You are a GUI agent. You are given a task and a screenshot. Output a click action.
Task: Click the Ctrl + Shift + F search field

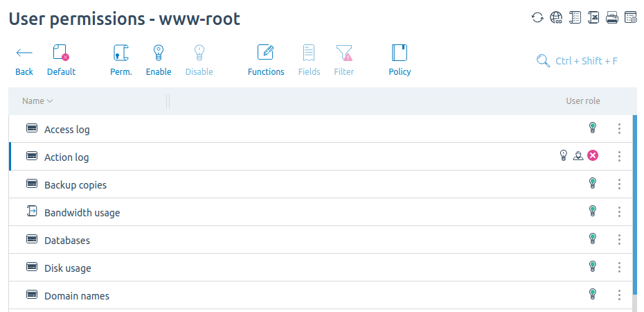pyautogui.click(x=577, y=61)
